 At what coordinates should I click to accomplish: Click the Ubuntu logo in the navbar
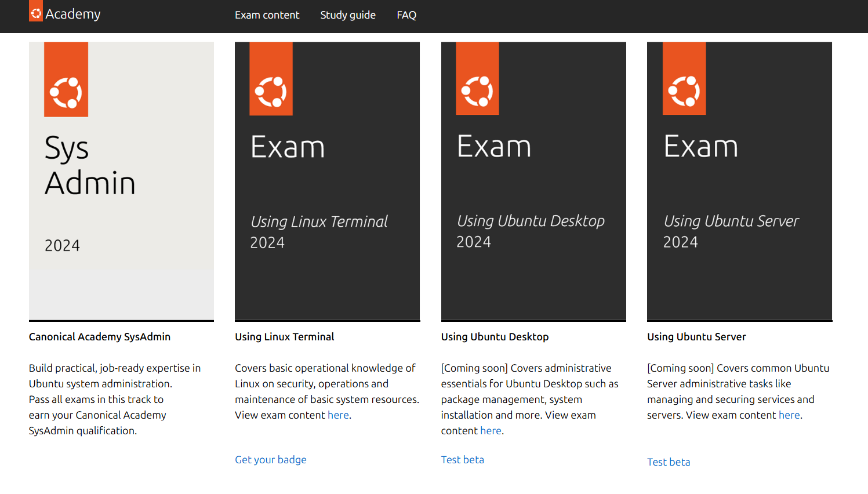tap(36, 12)
